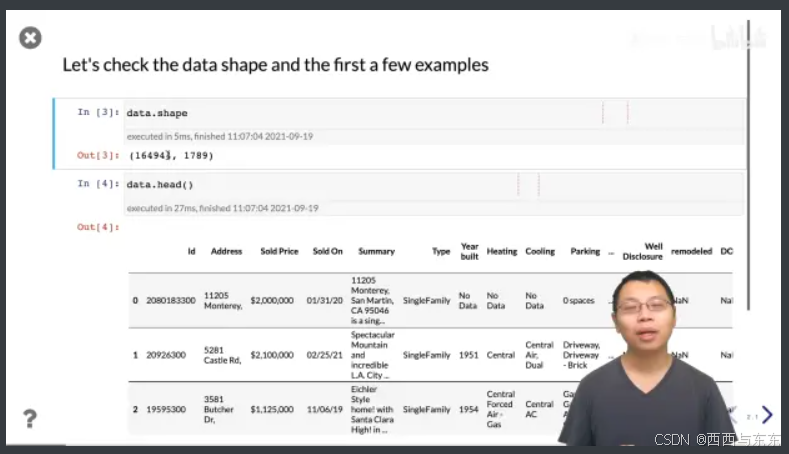Click '0 spaces' parking cell
Viewport: 789px width, 454px height.
click(579, 300)
